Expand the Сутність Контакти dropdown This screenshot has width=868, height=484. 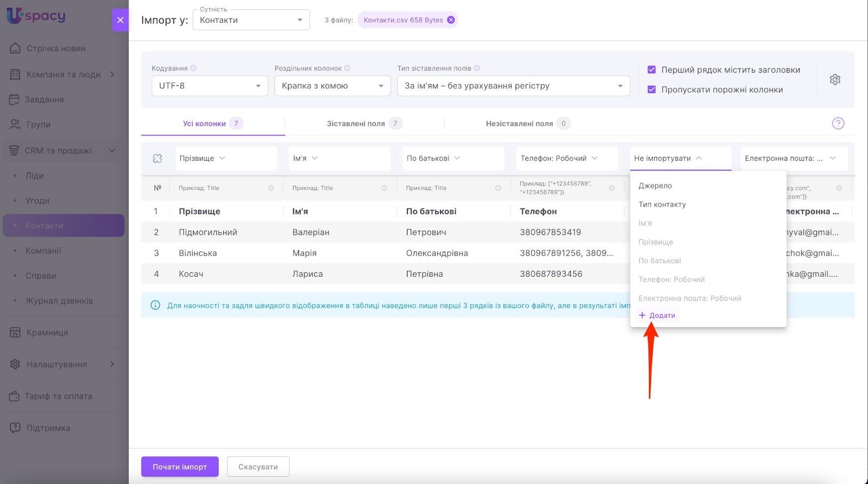click(251, 20)
